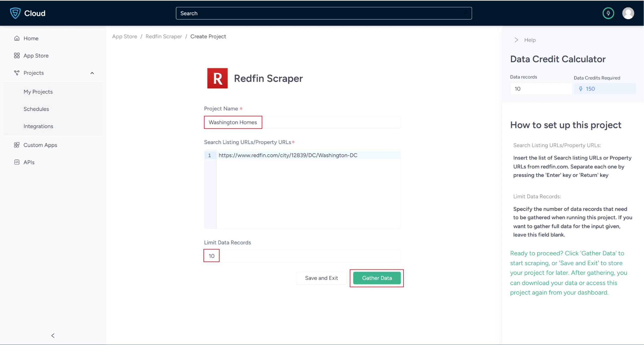Click the red Redfin R logo
The height and width of the screenshot is (345, 644).
[217, 78]
